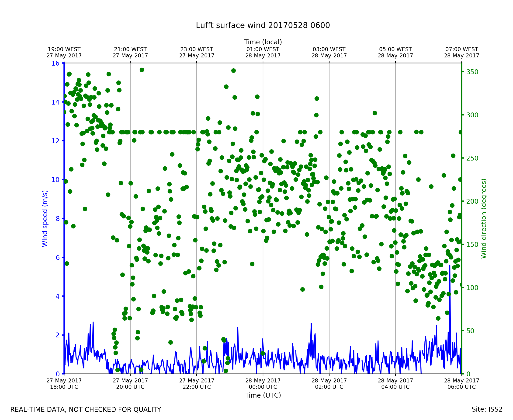This screenshot has width=513, height=420.
Task: Click the chart title Lufft surface wind
Action: (x=263, y=25)
